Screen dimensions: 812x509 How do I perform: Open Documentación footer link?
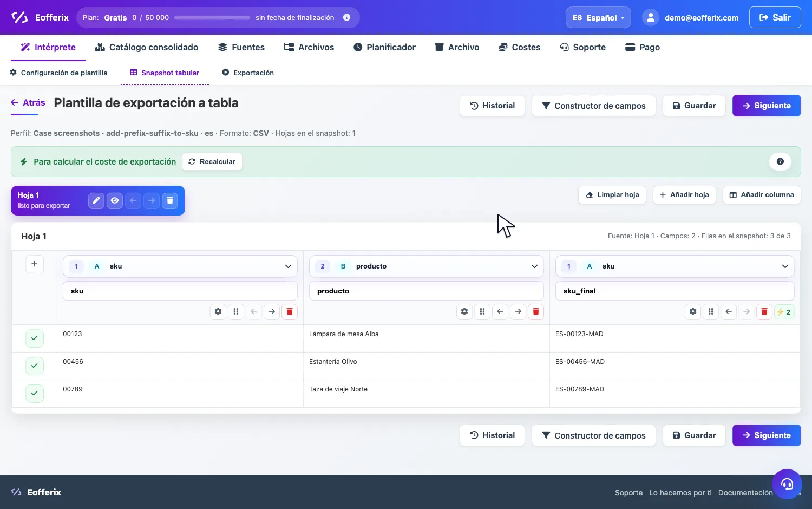pos(745,493)
